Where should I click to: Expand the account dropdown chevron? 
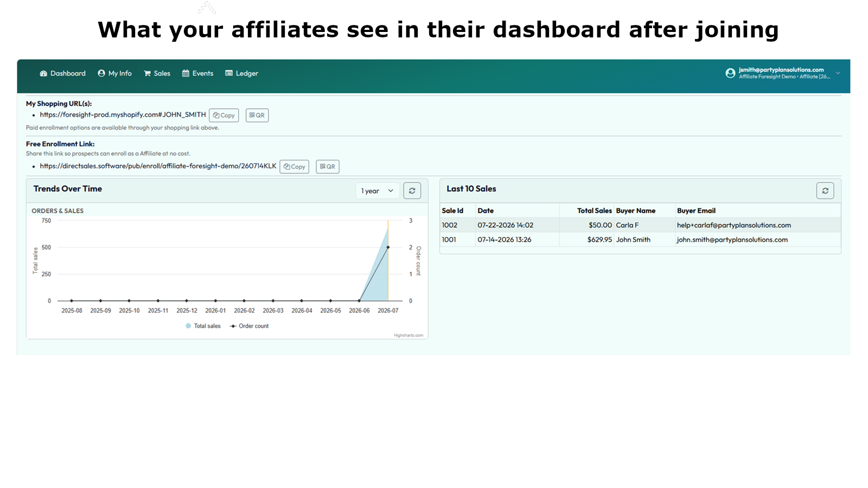(x=838, y=73)
